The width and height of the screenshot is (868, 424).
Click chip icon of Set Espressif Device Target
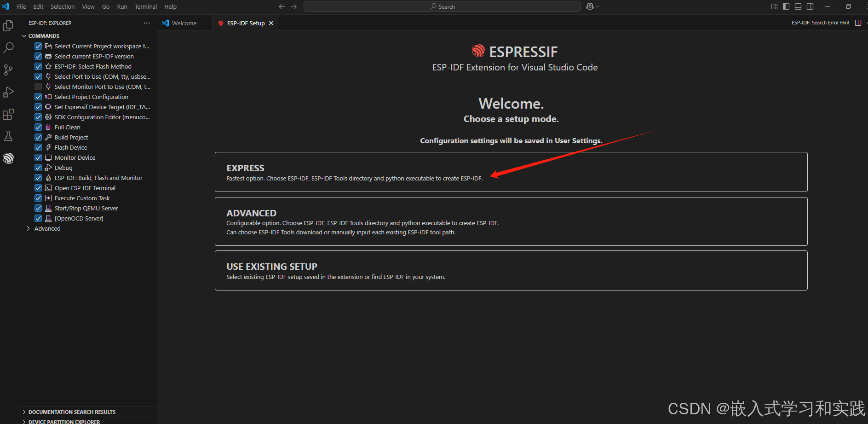point(48,107)
